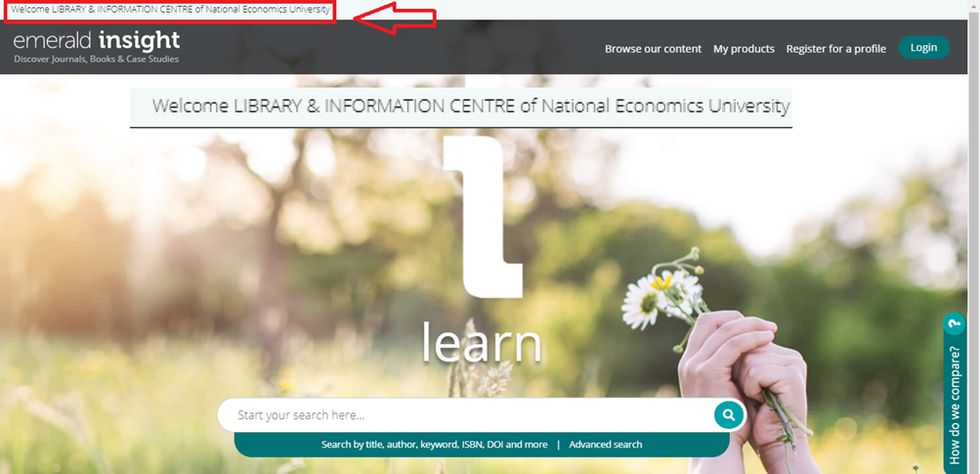Click the 'Discover Journals, Books & Case Studies' tagline

tap(97, 60)
